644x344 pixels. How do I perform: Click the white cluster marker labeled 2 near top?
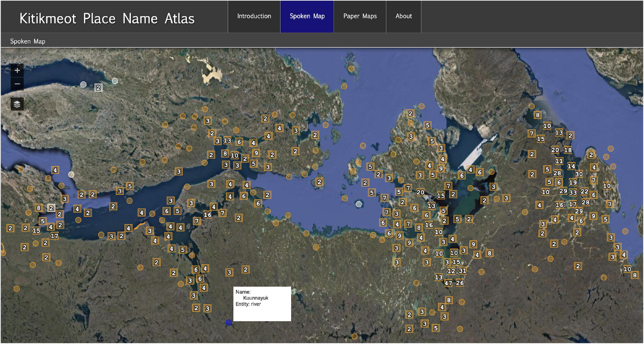click(x=98, y=88)
